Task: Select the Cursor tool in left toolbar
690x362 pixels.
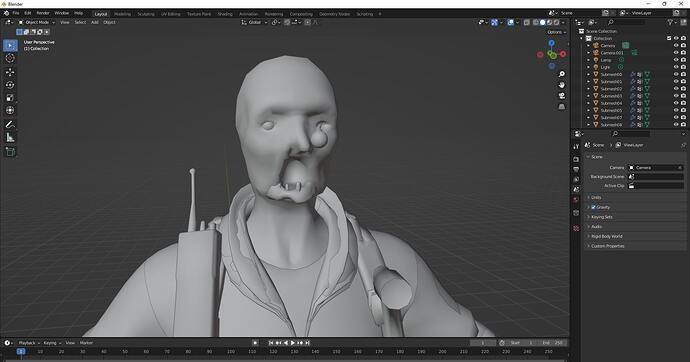Action: (10, 58)
